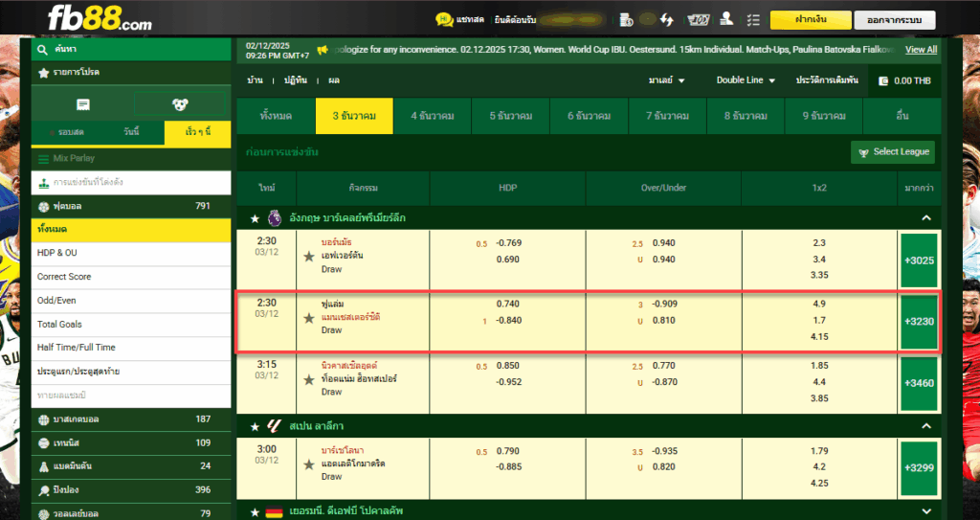Click the cash banknote icon in header
Viewport: 980px width, 520px height.
[x=698, y=20]
